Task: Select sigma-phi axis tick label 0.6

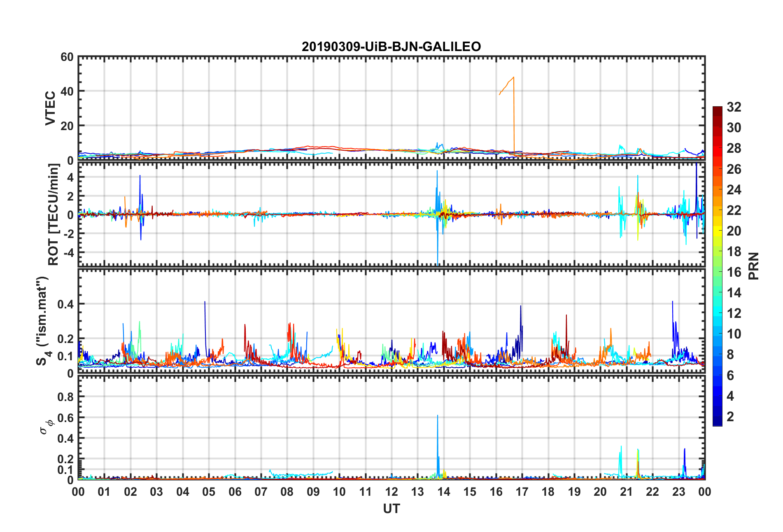Action: 66,418
